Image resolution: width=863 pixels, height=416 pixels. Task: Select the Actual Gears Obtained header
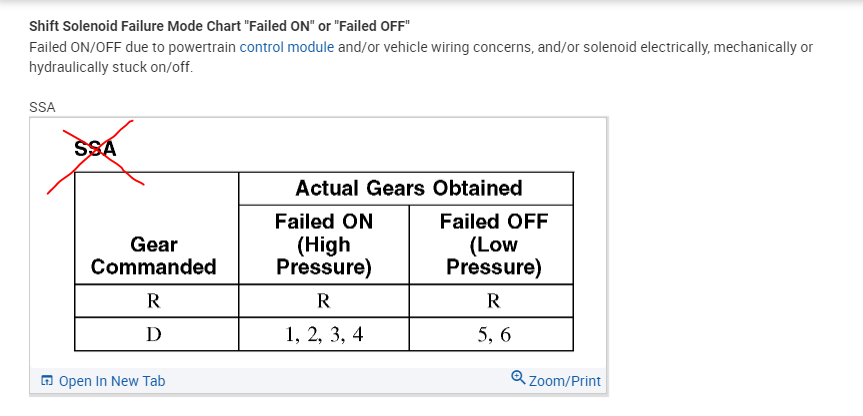[x=408, y=188]
